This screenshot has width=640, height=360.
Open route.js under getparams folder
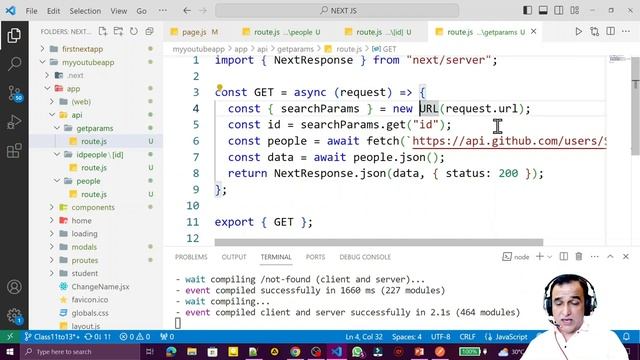click(x=94, y=141)
